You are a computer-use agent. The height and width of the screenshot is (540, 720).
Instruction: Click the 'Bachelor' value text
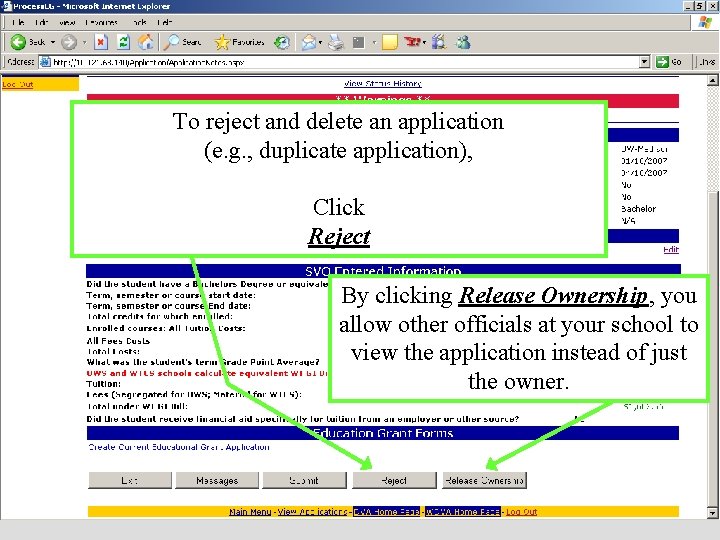pyautogui.click(x=638, y=209)
